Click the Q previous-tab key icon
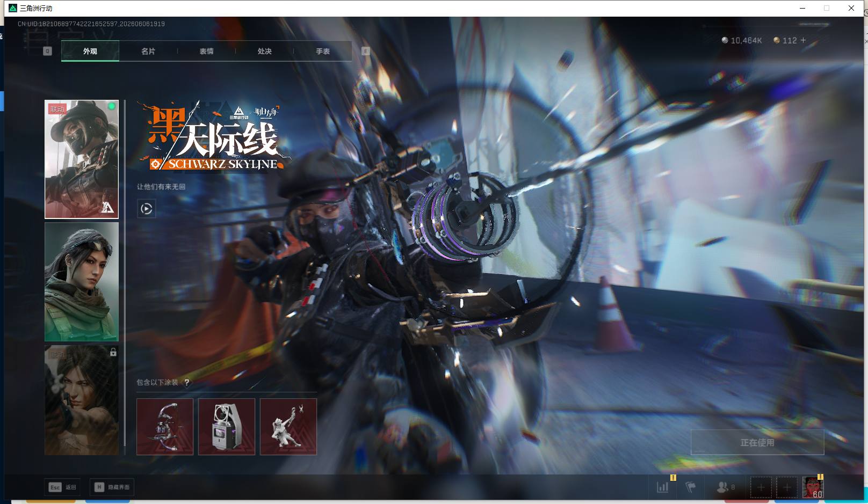 click(47, 51)
